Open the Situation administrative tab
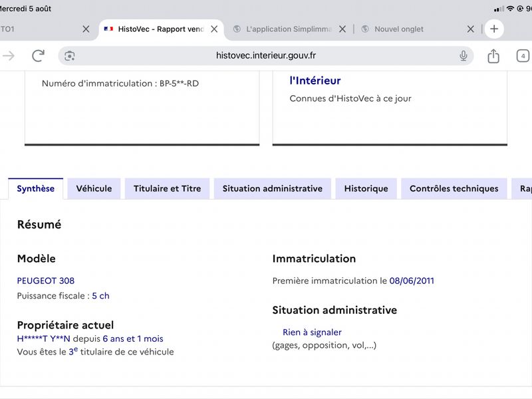The image size is (532, 399). pos(273,189)
